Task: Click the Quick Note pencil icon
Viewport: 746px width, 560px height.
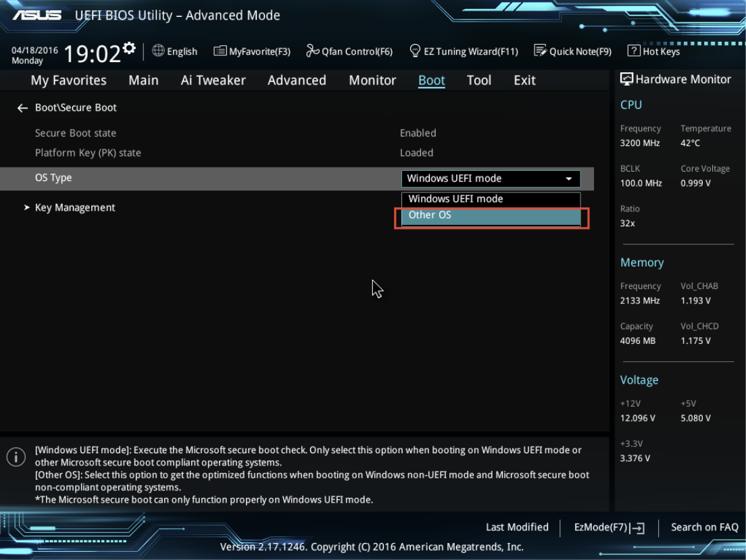Action: tap(540, 51)
